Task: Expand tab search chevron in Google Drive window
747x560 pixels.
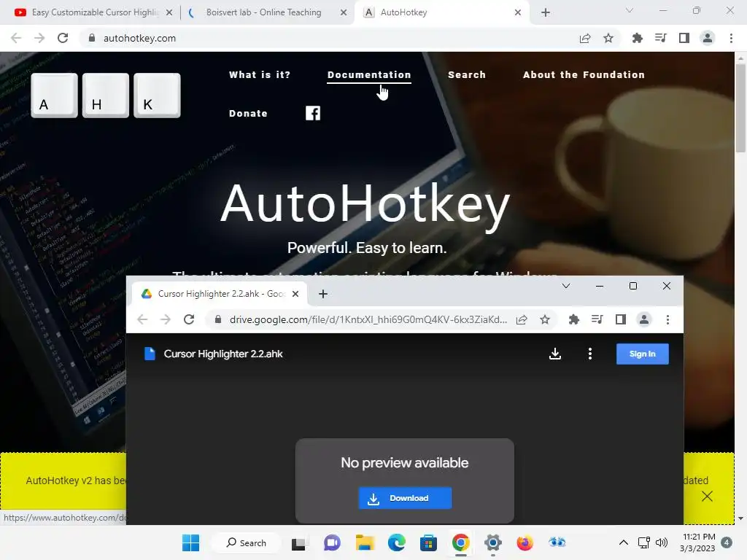Action: coord(566,286)
